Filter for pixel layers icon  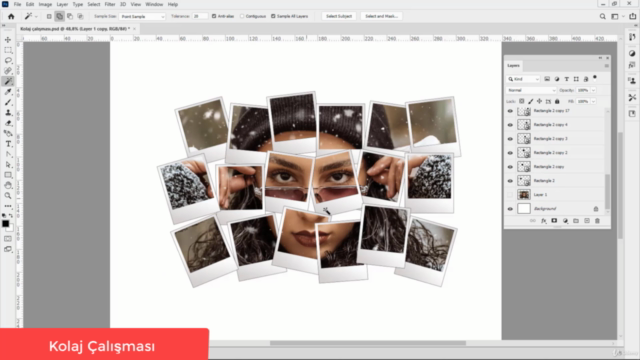547,79
